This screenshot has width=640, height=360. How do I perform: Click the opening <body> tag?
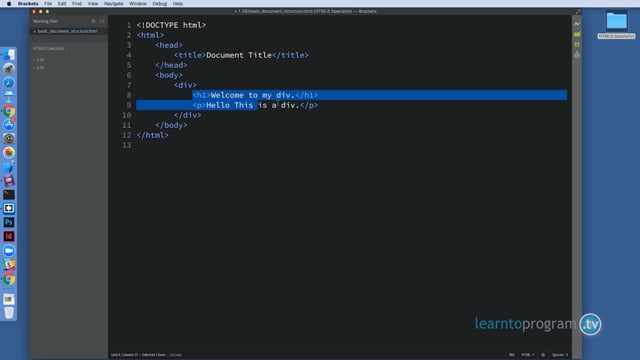pos(169,75)
